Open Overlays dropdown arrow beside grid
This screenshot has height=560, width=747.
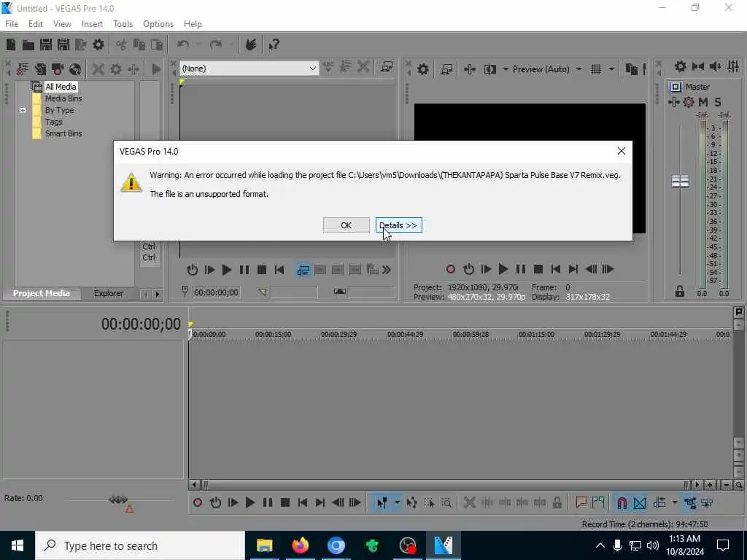[x=611, y=69]
